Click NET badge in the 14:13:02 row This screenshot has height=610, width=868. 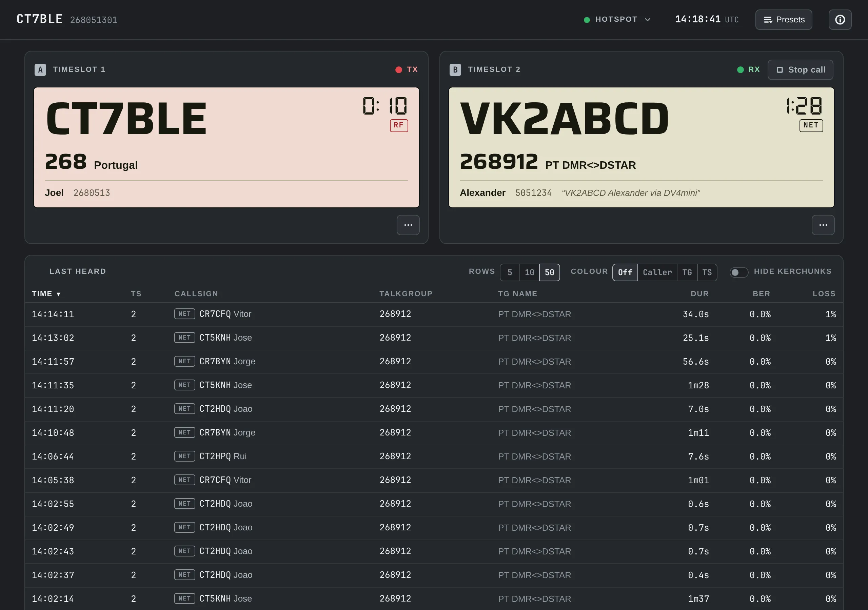(x=184, y=338)
